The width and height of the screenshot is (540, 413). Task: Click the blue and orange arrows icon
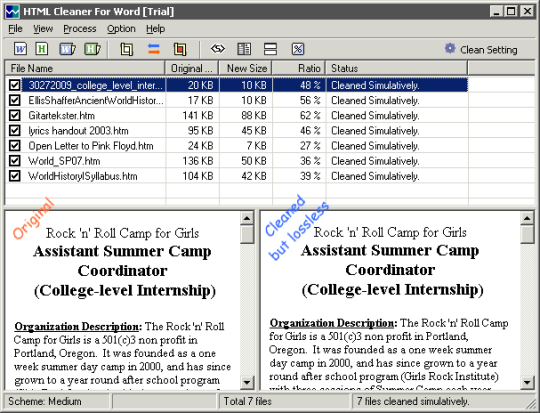coord(154,49)
